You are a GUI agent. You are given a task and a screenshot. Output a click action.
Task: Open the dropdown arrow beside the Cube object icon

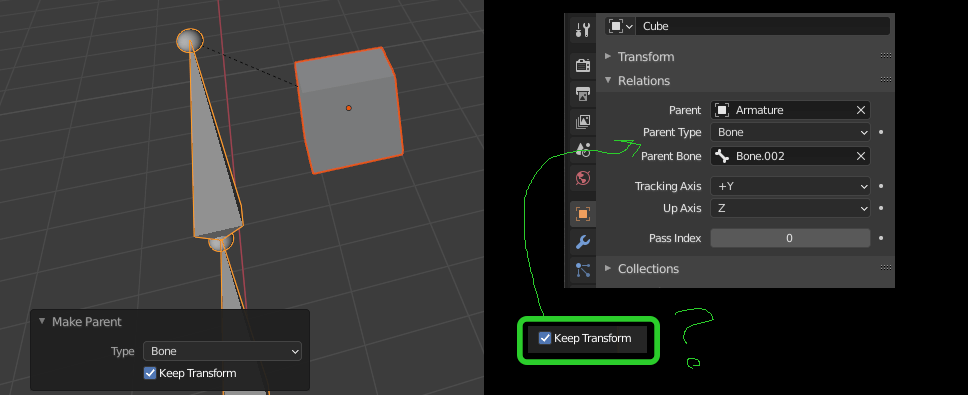tap(628, 27)
